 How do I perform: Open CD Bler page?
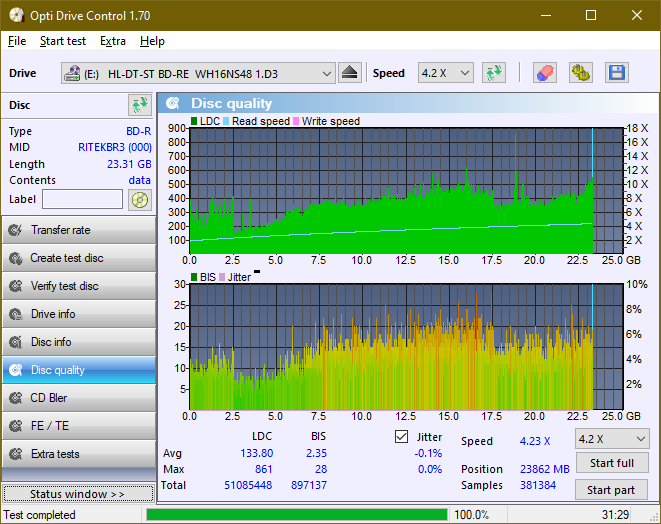pyautogui.click(x=79, y=398)
